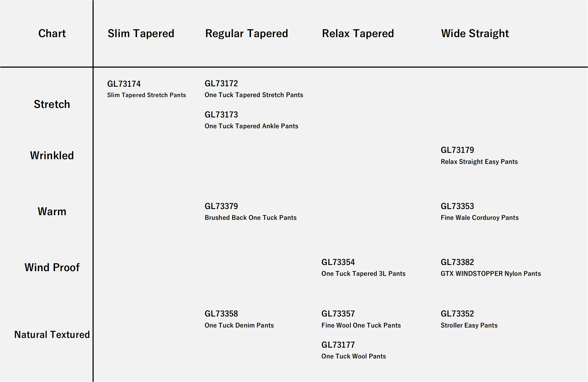The image size is (588, 382).
Task: Select the Wrinkled row label
Action: coord(52,155)
